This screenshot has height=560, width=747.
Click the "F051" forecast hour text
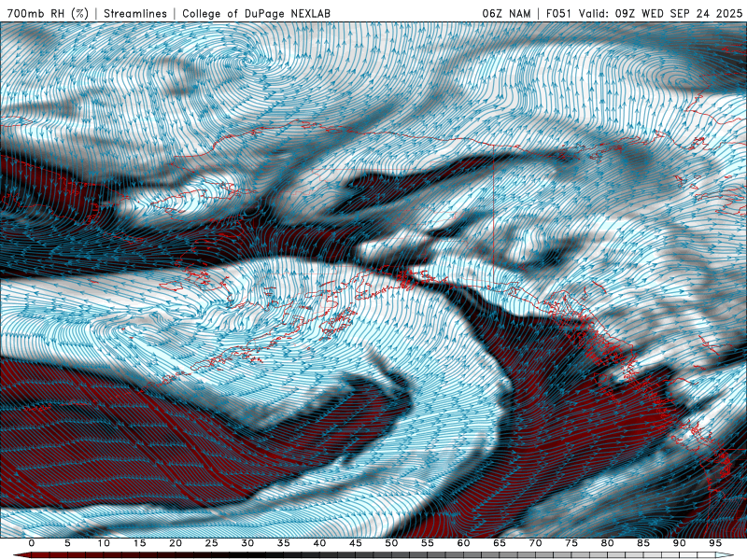tap(558, 13)
